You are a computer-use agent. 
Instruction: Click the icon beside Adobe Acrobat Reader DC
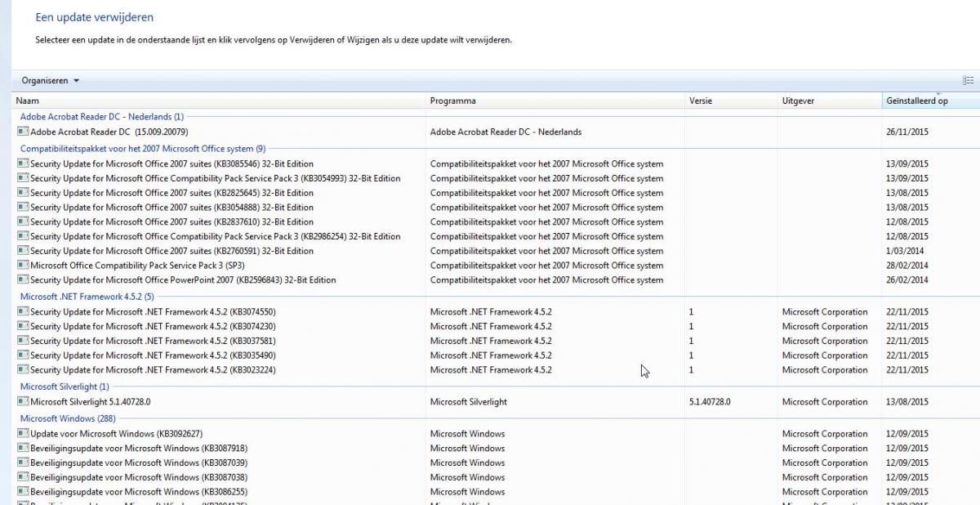(x=23, y=132)
